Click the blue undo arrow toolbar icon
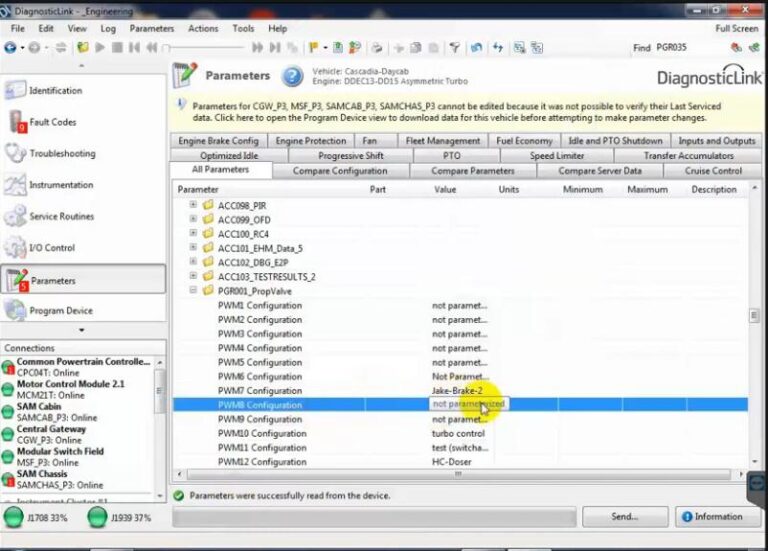The width and height of the screenshot is (768, 551). pos(476,48)
